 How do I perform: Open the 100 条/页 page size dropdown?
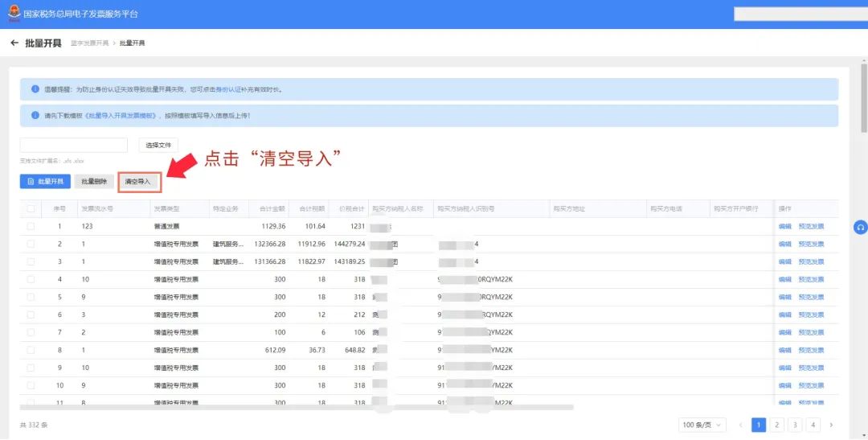pos(702,425)
